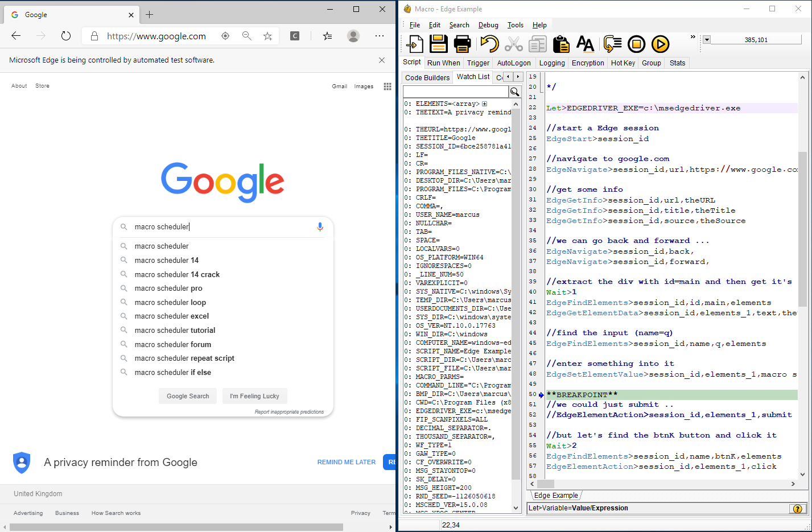
Task: Switch to the Stats tab
Action: tap(677, 63)
